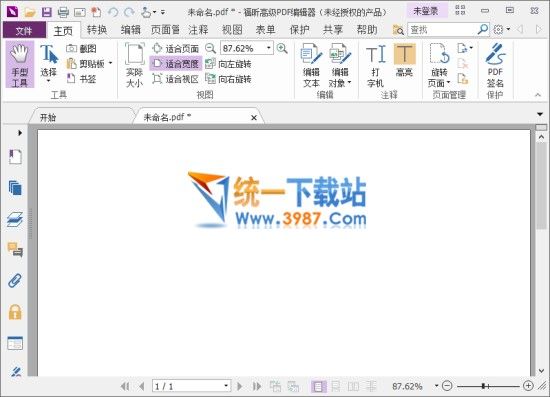The height and width of the screenshot is (397, 550).
Task: Expand the left navigation panel arrow
Action: [20, 133]
